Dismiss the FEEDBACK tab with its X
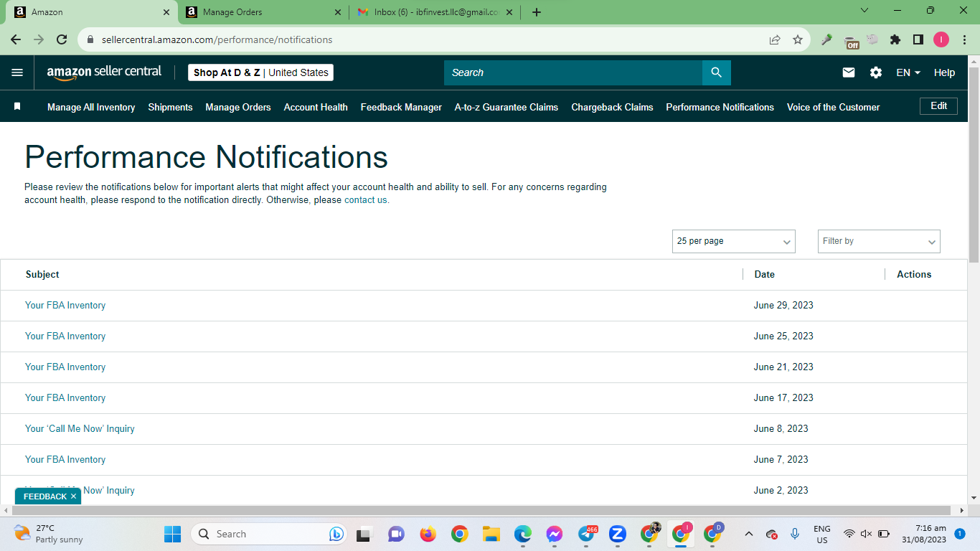 pos(73,496)
